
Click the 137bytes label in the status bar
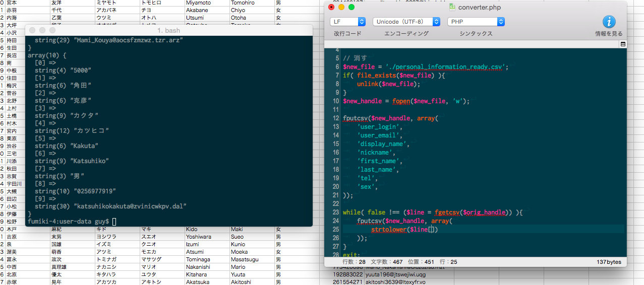click(x=609, y=262)
